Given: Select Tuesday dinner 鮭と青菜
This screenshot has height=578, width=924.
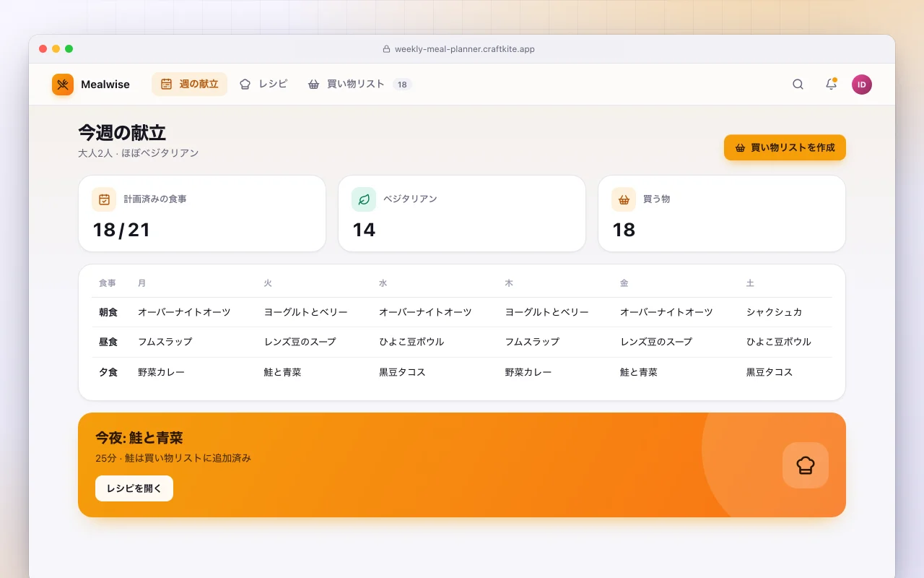Looking at the screenshot, I should (x=283, y=372).
